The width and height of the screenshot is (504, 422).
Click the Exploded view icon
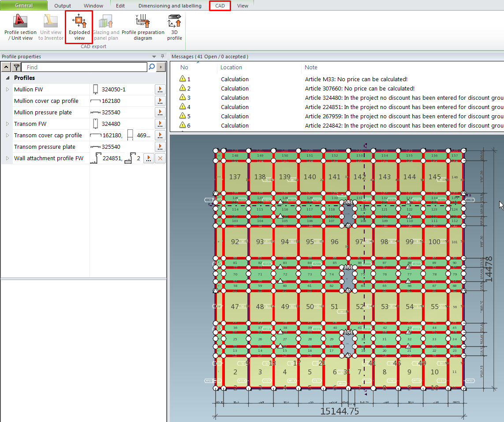79,21
